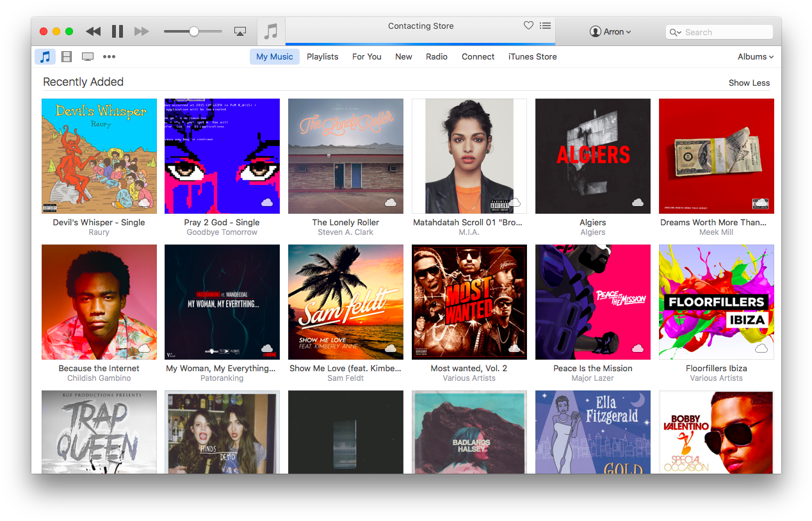Switch to Movies using the film strip icon

tap(66, 56)
